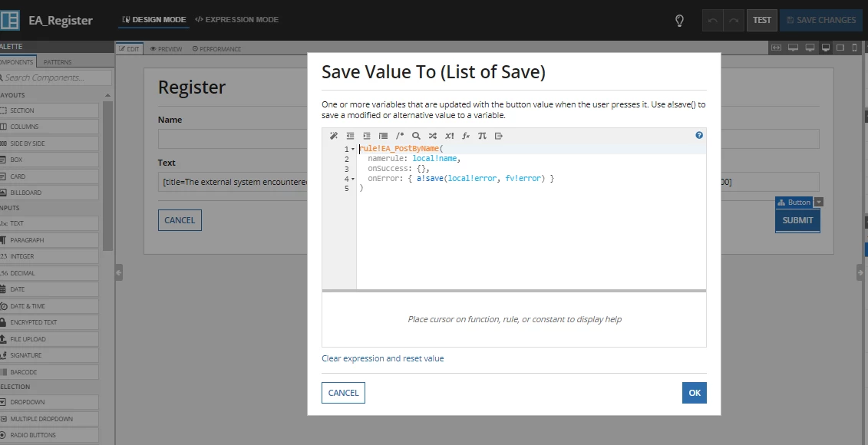The width and height of the screenshot is (868, 445).
Task: Click the SAVE CHANGES button
Action: (821, 20)
